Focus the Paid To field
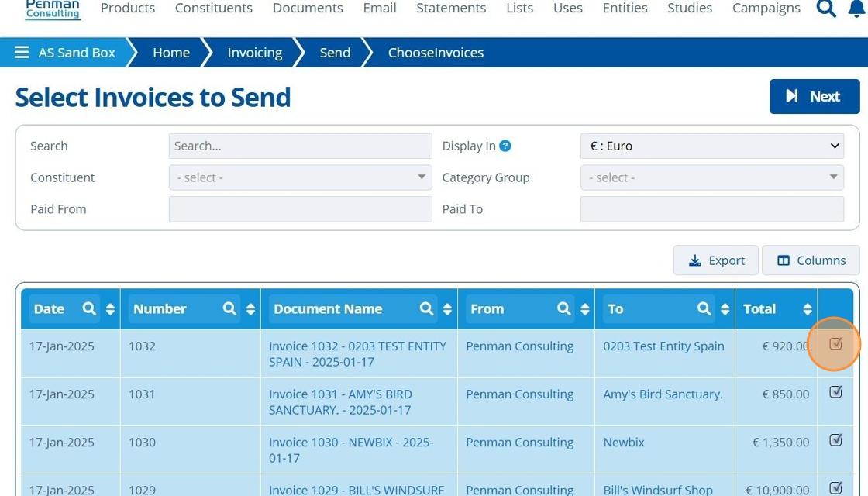 coord(712,209)
